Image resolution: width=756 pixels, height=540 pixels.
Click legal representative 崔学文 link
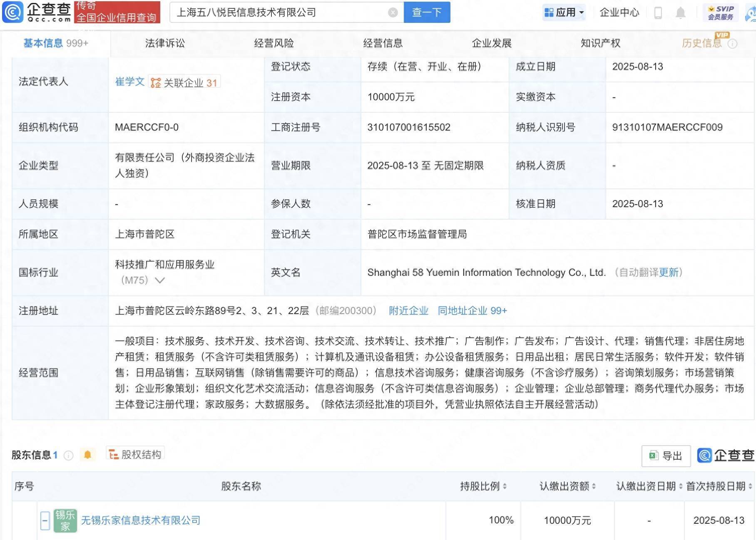coord(129,82)
